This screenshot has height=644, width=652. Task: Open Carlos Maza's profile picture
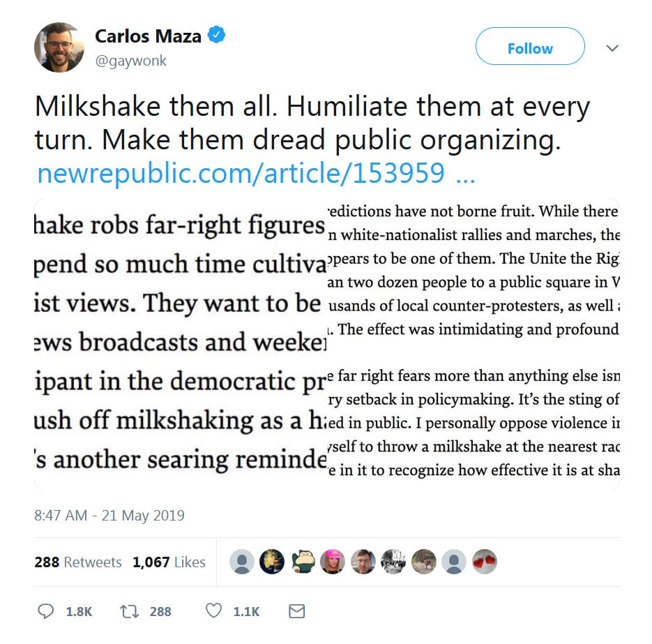[x=59, y=47]
